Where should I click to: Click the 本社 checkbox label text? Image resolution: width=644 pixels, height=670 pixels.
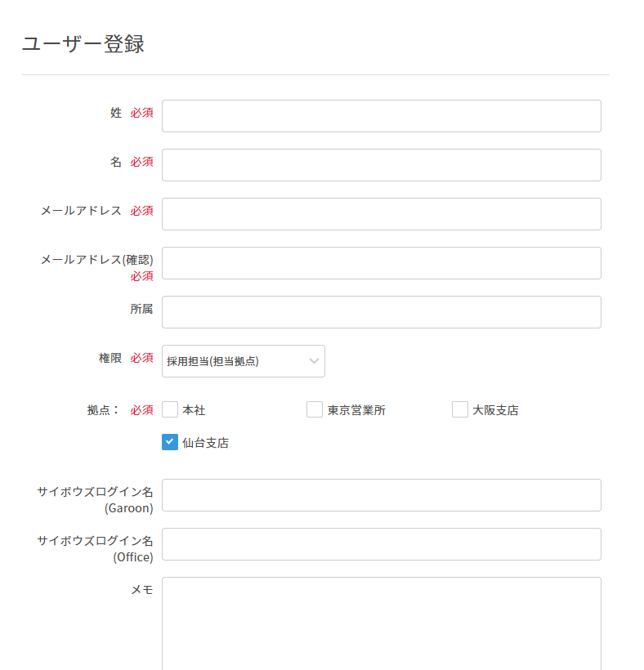point(194,410)
